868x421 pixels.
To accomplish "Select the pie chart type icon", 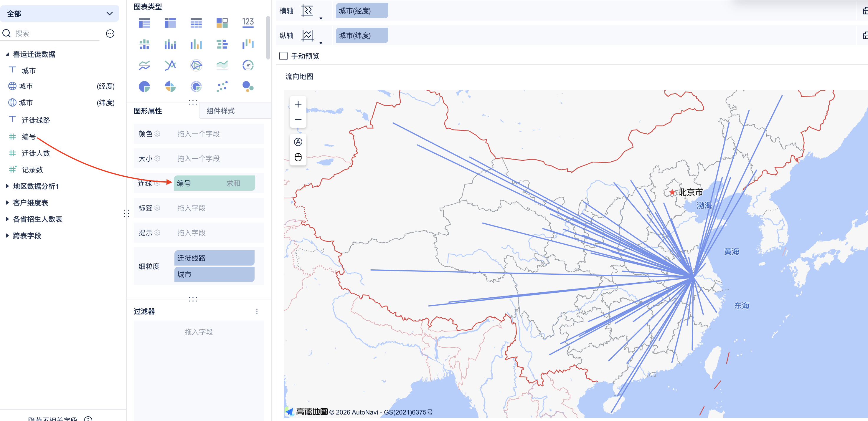I will coord(144,87).
